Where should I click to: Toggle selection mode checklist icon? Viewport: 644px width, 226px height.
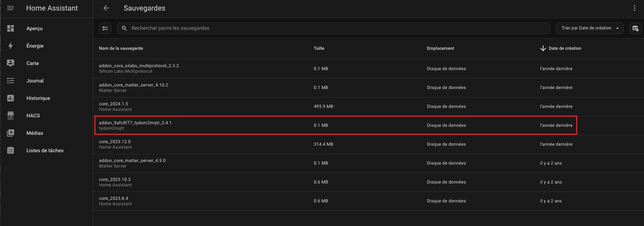click(105, 28)
